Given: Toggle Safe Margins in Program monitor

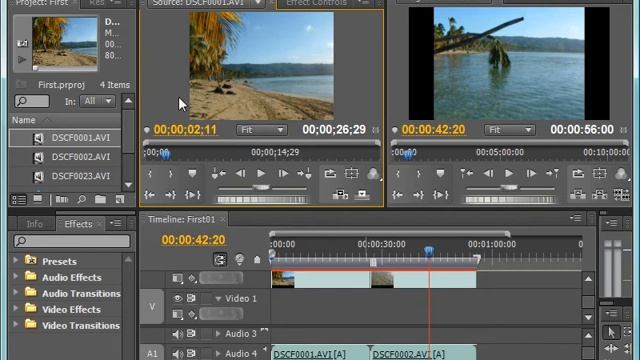Looking at the screenshot, I should click(599, 173).
